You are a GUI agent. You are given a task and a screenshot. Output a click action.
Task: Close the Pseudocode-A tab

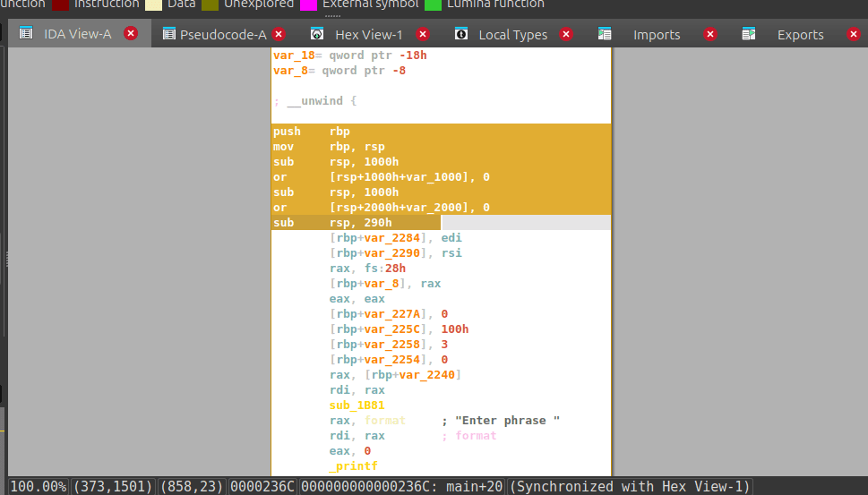click(279, 35)
